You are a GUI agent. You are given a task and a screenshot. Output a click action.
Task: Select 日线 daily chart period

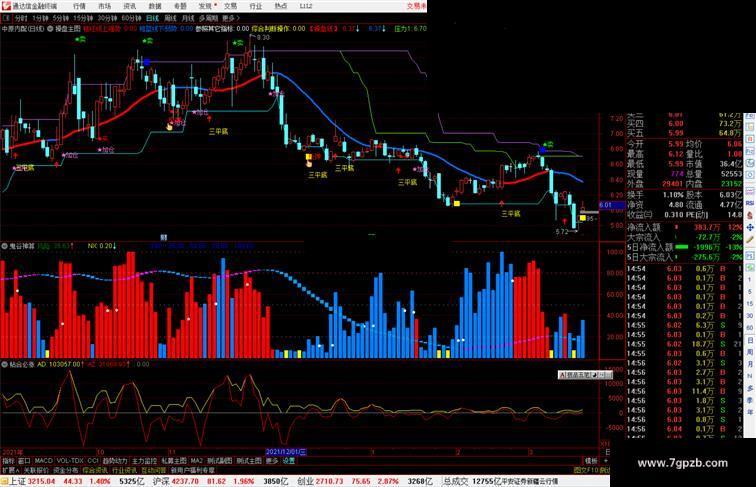coord(152,18)
